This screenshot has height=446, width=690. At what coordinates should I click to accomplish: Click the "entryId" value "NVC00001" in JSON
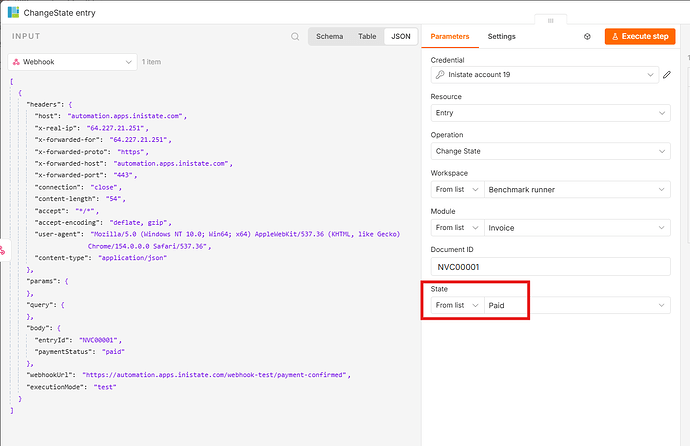pyautogui.click(x=98, y=340)
